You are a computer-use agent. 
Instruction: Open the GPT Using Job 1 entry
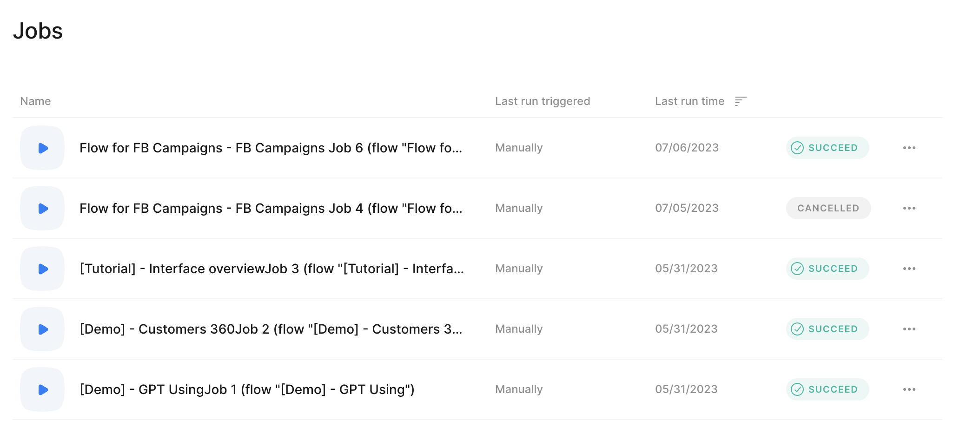pos(247,389)
